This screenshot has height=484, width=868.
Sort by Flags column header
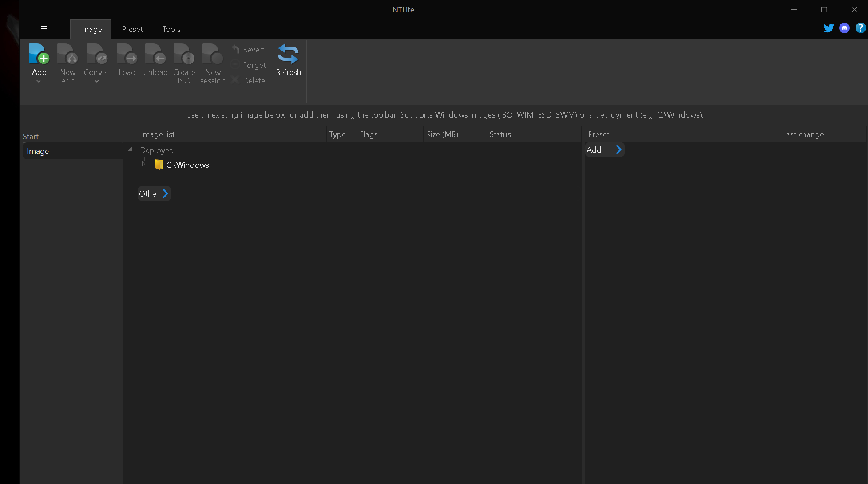[x=389, y=134]
